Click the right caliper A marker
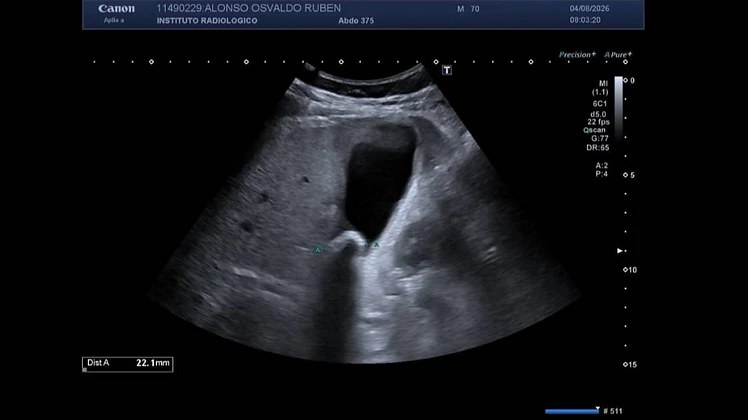Viewport: 748px width, 420px height. click(375, 245)
